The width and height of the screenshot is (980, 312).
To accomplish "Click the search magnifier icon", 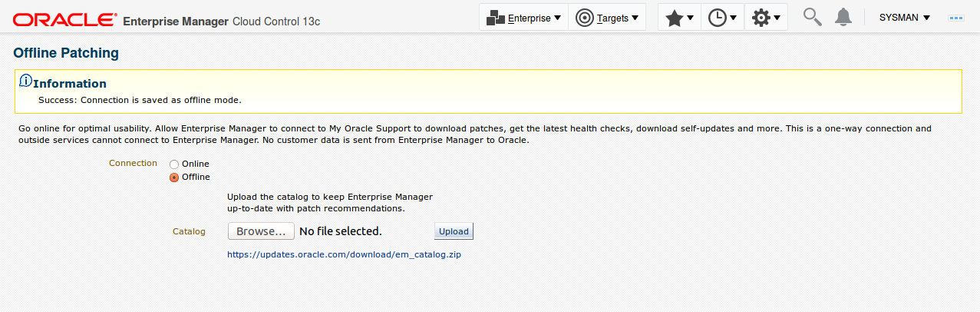I will click(812, 17).
